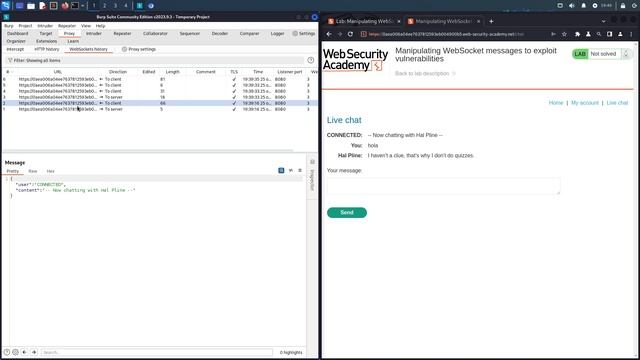Switch to workspace 2

point(104,6)
